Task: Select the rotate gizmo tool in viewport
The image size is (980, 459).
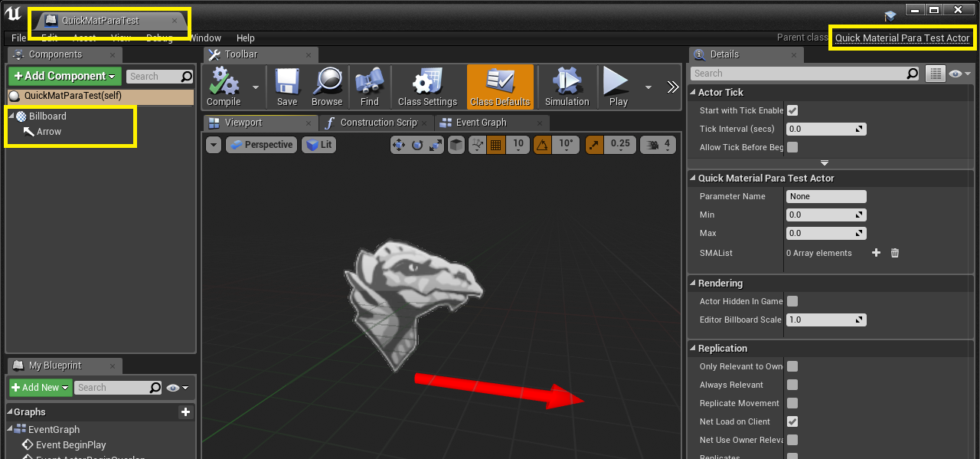Action: pos(417,144)
